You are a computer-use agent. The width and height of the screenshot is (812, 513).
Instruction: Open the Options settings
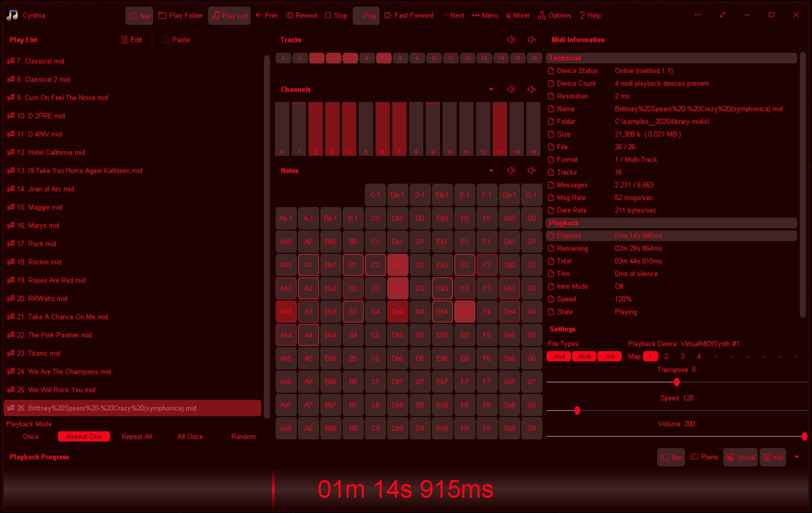click(555, 16)
